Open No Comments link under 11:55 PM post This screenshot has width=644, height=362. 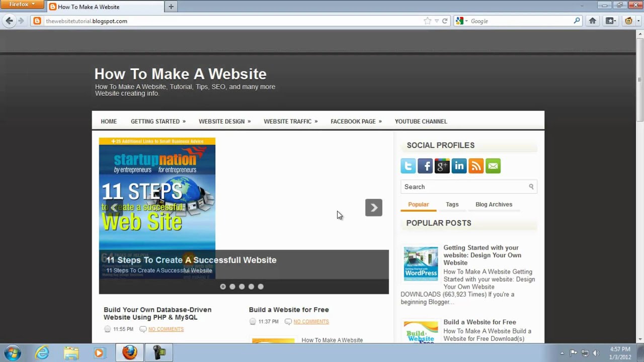click(x=166, y=329)
